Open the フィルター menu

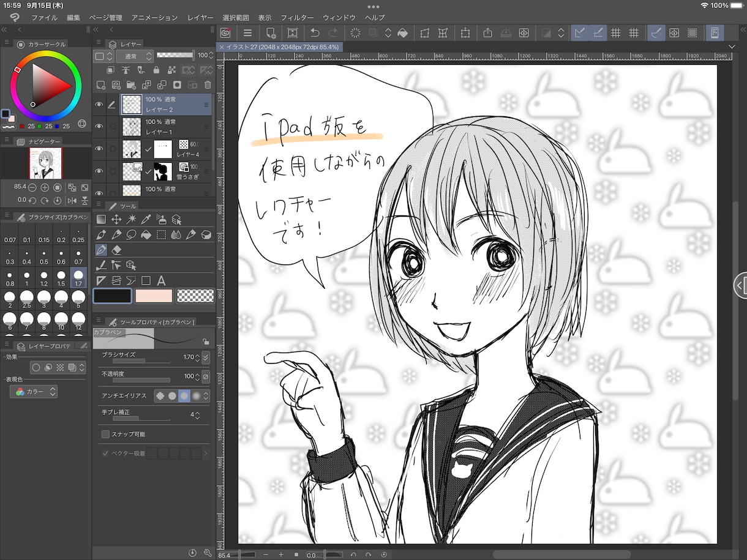click(x=297, y=18)
